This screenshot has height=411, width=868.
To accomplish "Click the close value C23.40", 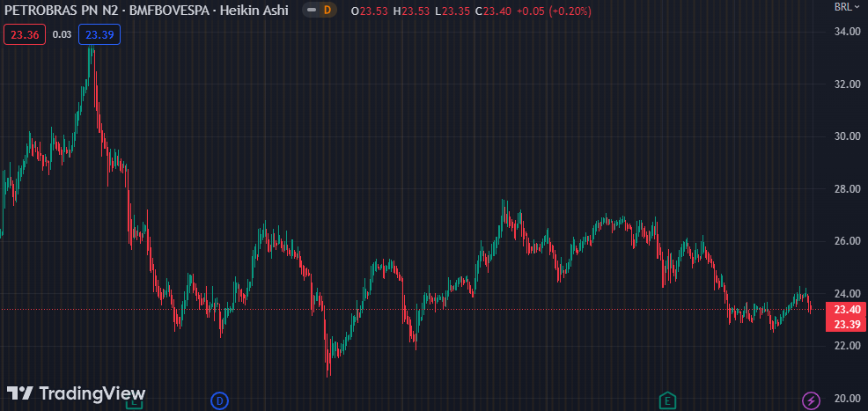I will (493, 11).
